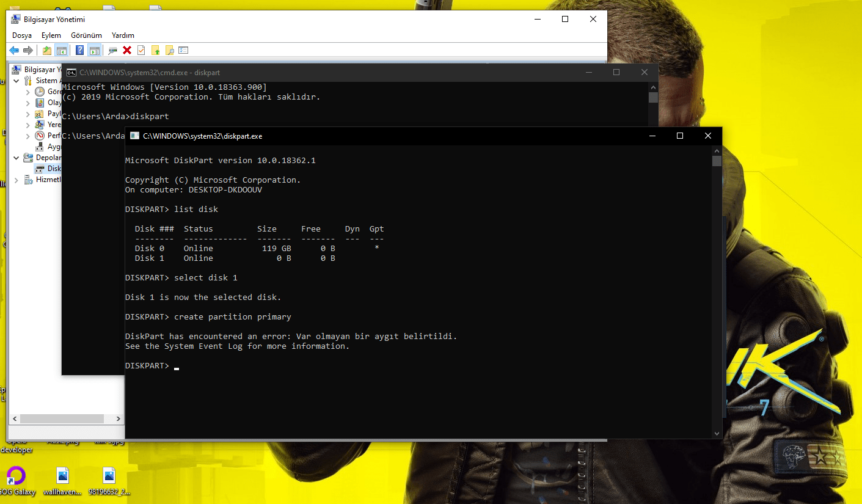Click the "Microsoft DiskPart version 10.0.18362.1" line
862x504 pixels.
click(x=221, y=161)
